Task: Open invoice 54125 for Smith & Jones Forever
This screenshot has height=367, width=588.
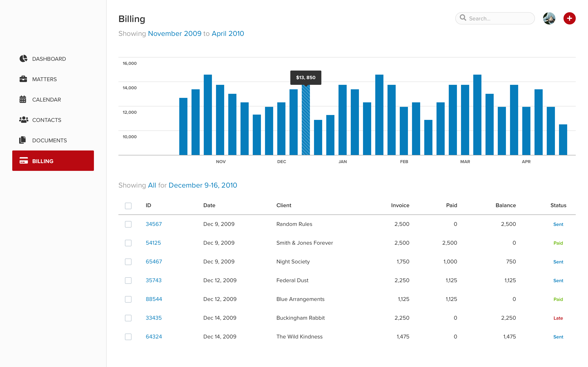Action: pos(153,243)
